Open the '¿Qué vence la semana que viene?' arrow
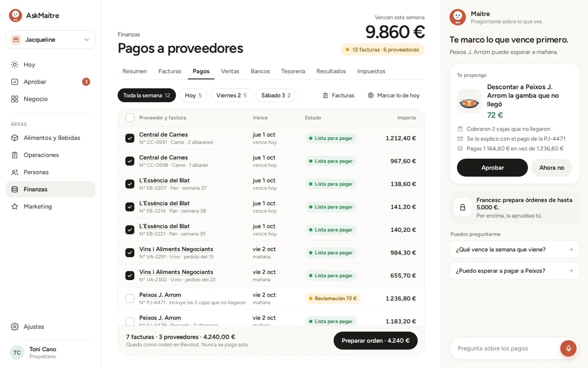Image resolution: width=588 pixels, height=368 pixels. tap(571, 249)
